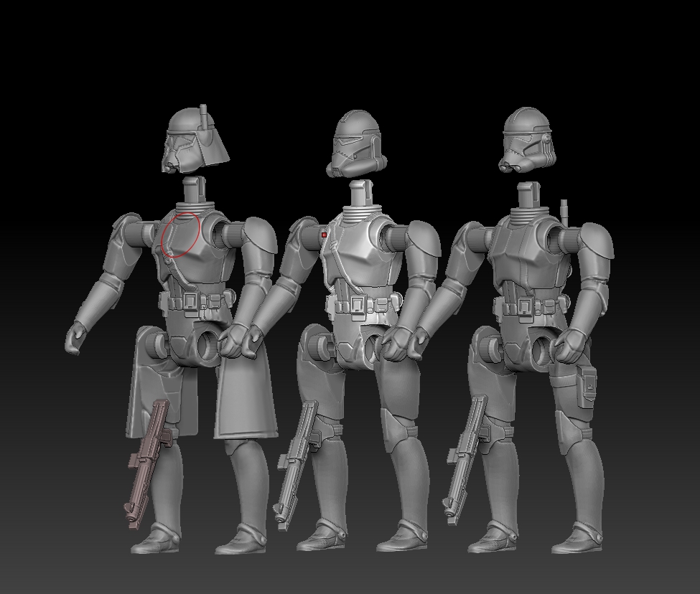
Task: Click the right trooper's neck peg
Action: (528, 195)
